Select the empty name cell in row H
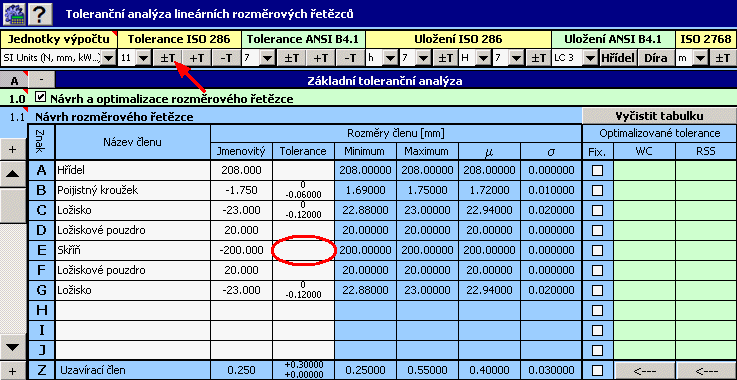Image resolution: width=737 pixels, height=380 pixels. 133,310
